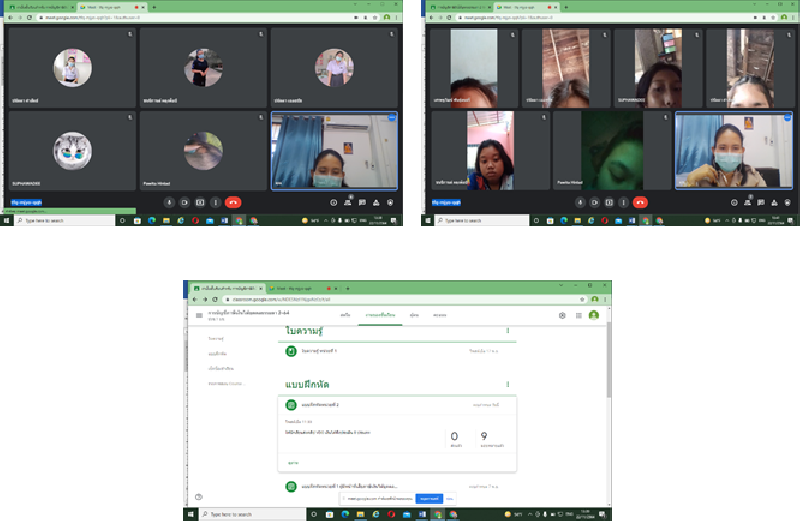Switch to the สตรีม tab in Classroom
The height and width of the screenshot is (521, 800).
[344, 315]
